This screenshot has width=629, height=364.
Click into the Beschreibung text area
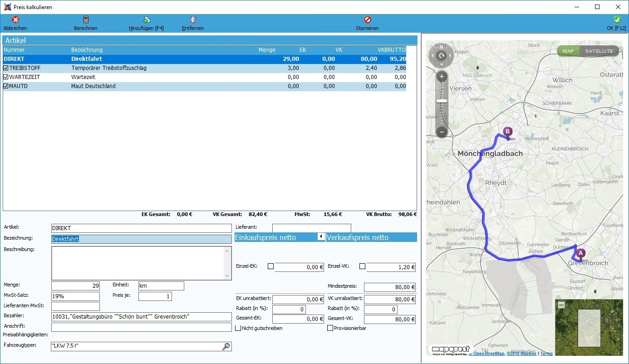point(138,263)
